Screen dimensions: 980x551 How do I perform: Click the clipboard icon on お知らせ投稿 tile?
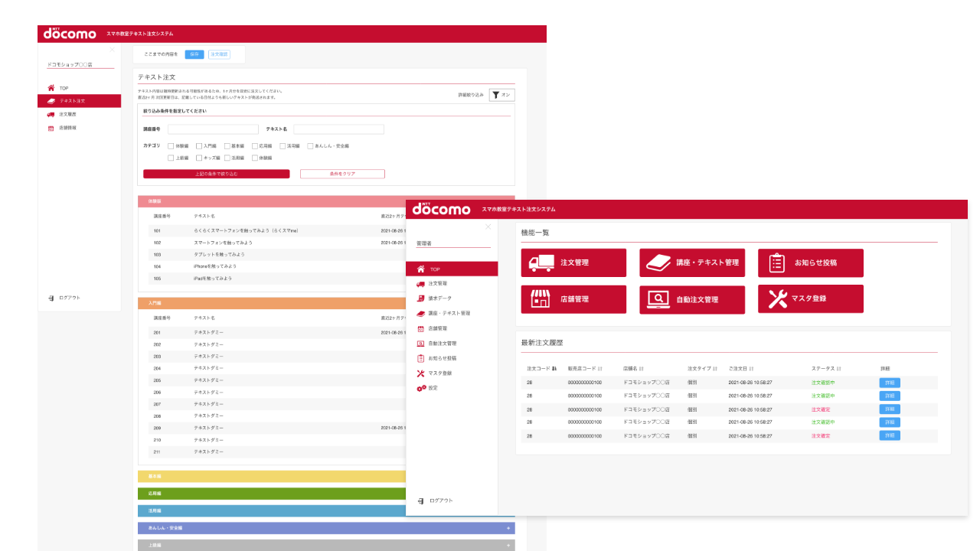pyautogui.click(x=777, y=262)
